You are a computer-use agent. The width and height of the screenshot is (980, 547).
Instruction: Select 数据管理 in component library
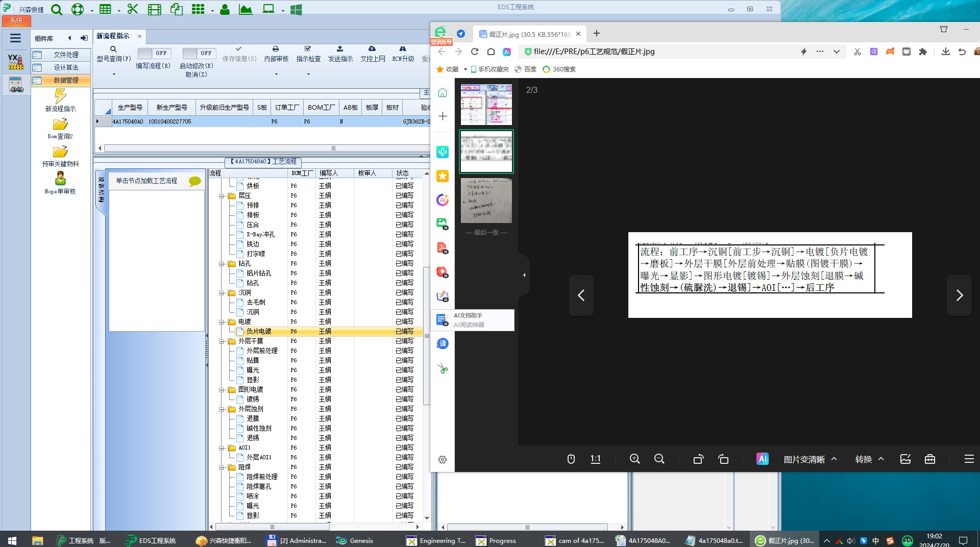click(x=61, y=80)
